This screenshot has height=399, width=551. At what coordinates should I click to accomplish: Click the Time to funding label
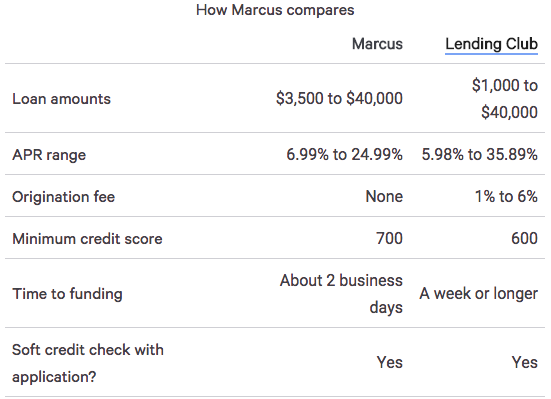(x=67, y=294)
